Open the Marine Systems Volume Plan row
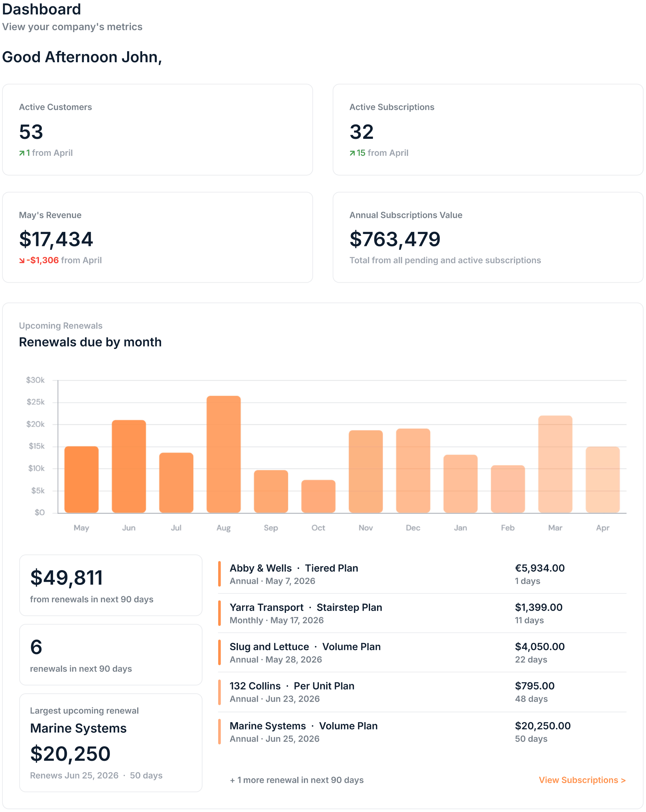This screenshot has height=812, width=646. click(422, 731)
